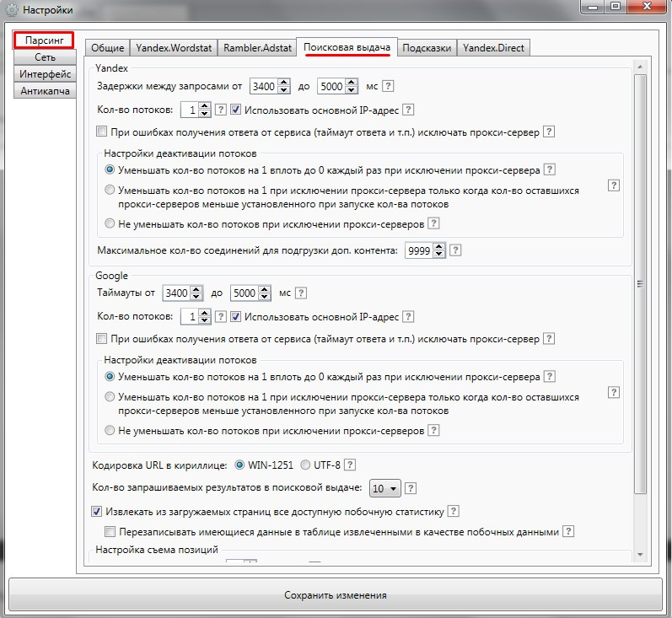The height and width of the screenshot is (618, 672).
Task: Open help for Google proxy exclusion checkbox
Action: point(549,339)
